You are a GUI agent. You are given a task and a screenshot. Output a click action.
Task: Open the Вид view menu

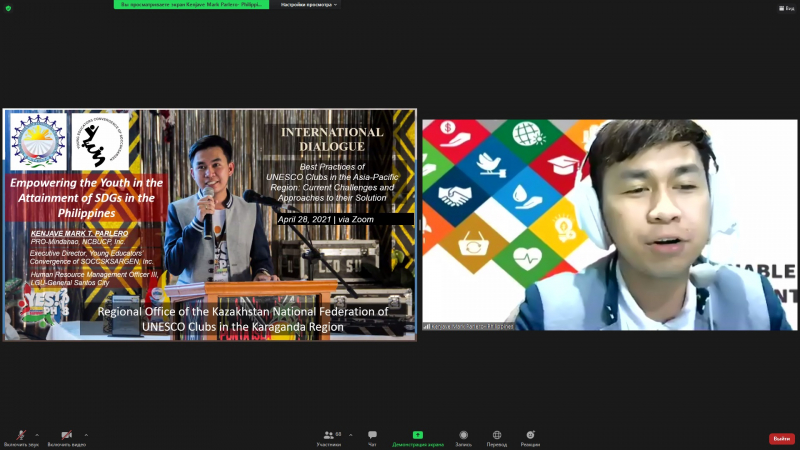(x=786, y=8)
